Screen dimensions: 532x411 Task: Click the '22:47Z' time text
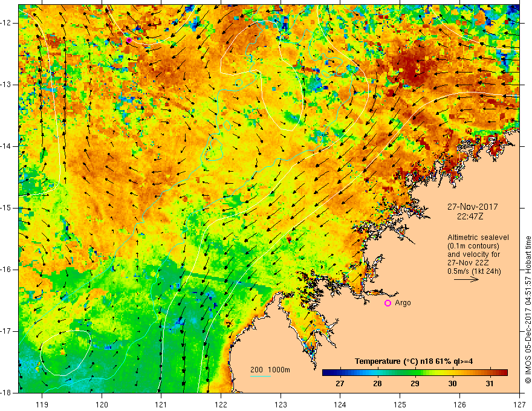(470, 216)
